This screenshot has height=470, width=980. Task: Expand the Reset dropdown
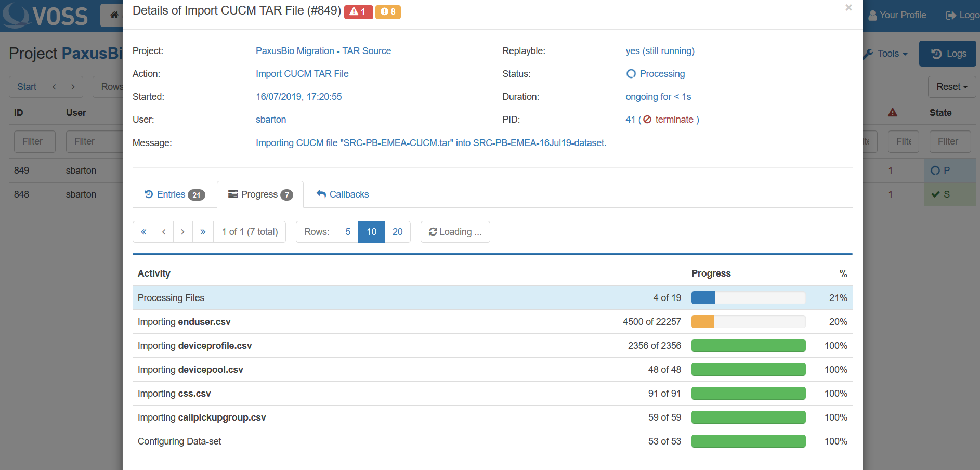point(951,87)
